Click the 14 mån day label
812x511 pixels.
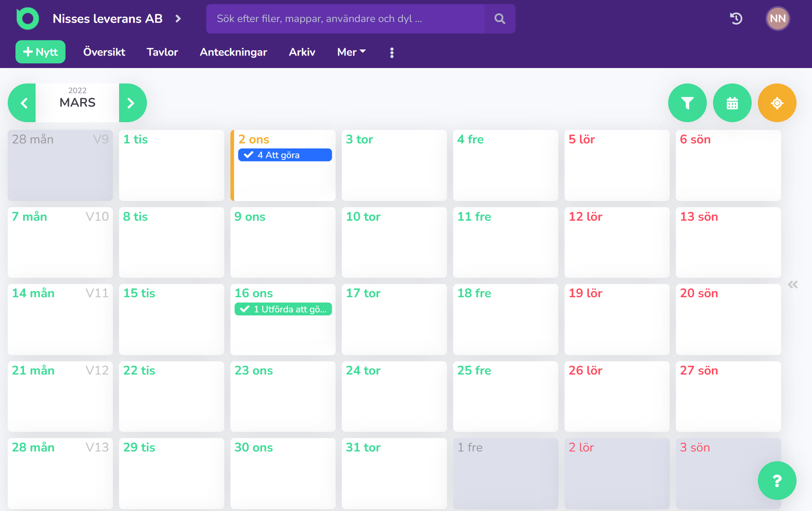pos(33,293)
